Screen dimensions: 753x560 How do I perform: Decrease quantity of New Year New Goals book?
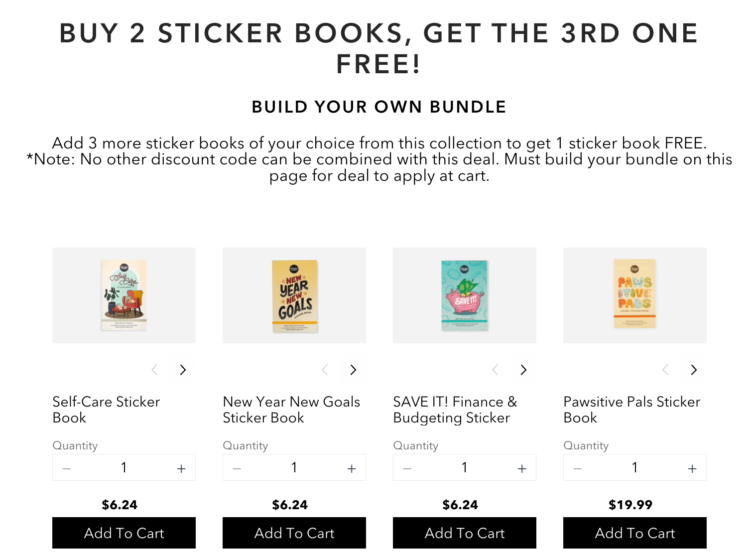click(x=237, y=467)
